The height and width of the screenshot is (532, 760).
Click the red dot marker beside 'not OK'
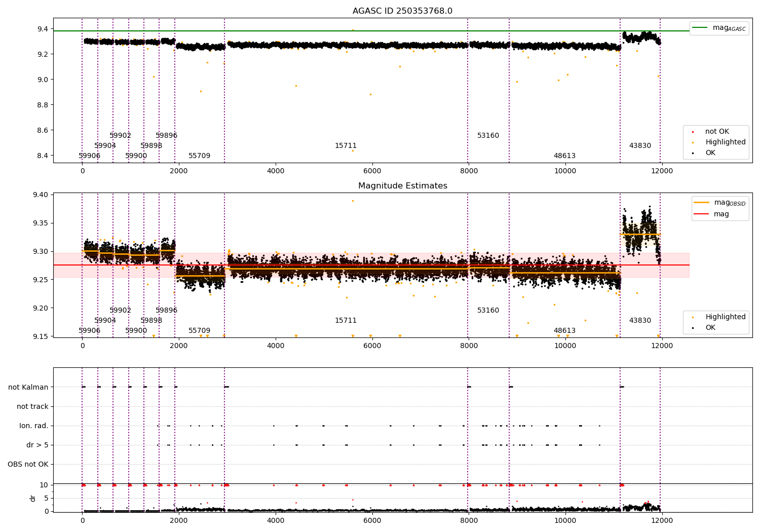(693, 132)
